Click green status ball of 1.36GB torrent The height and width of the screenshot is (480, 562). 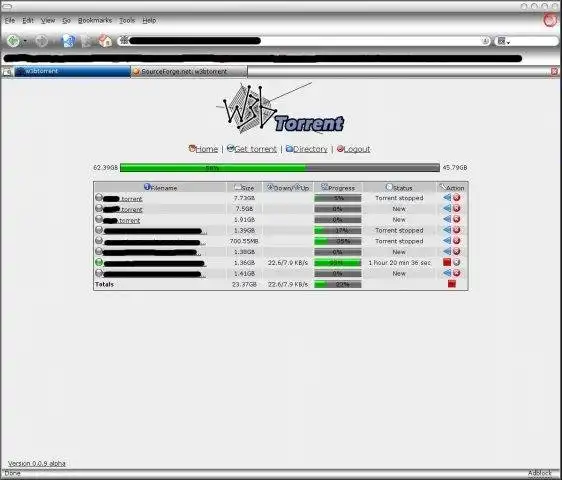coord(99,262)
